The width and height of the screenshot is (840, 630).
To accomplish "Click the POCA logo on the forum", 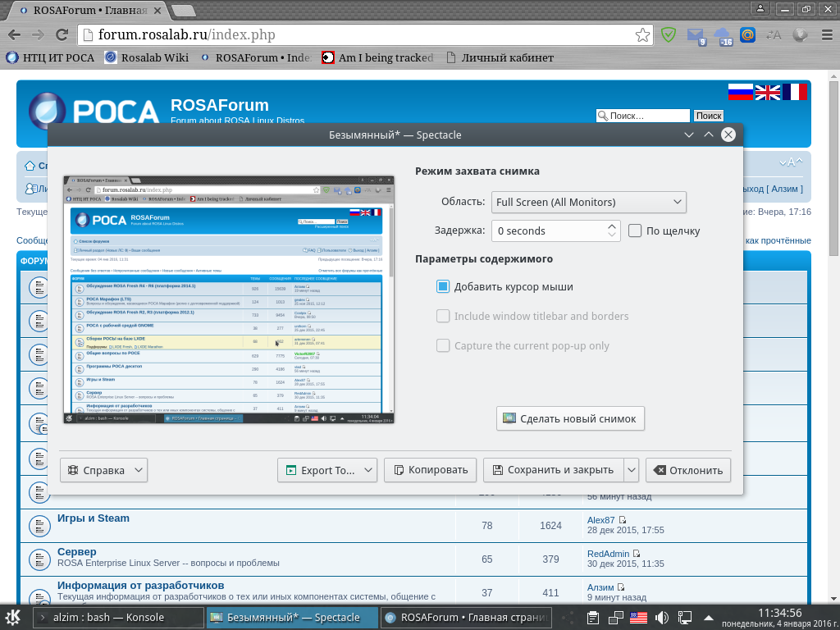I will coord(94,112).
